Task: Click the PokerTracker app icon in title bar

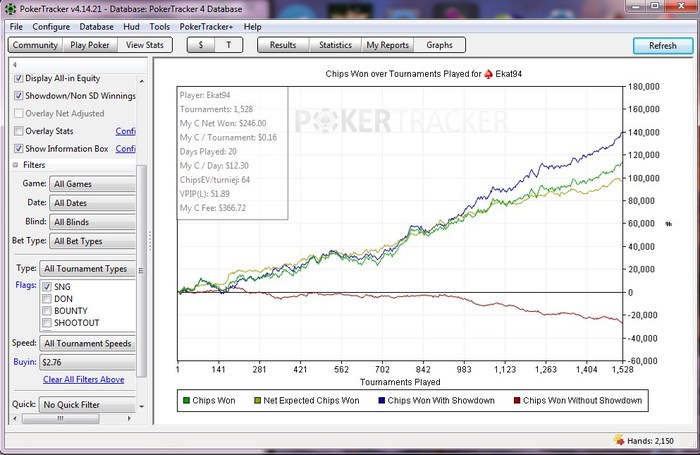Action: pyautogui.click(x=10, y=8)
